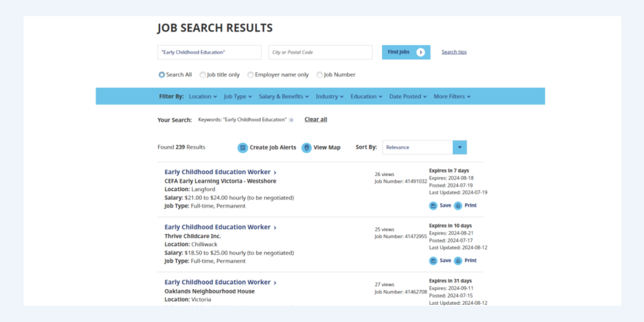The image size is (644, 322).
Task: Click Save icon for Thrive Childcare job
Action: [x=433, y=260]
